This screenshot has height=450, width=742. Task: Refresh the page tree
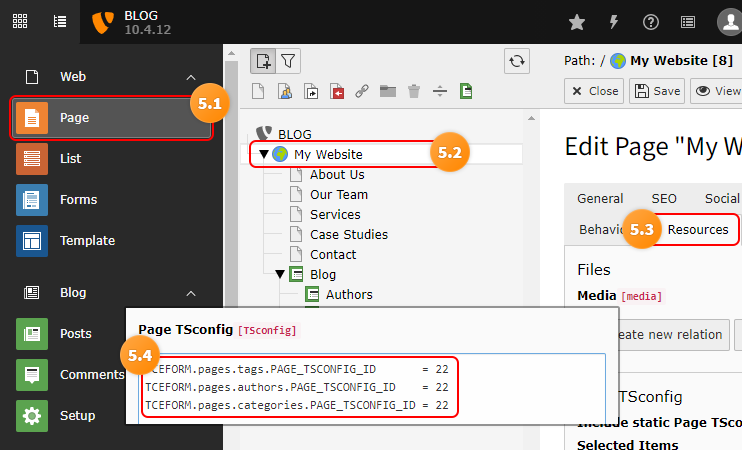pyautogui.click(x=517, y=61)
